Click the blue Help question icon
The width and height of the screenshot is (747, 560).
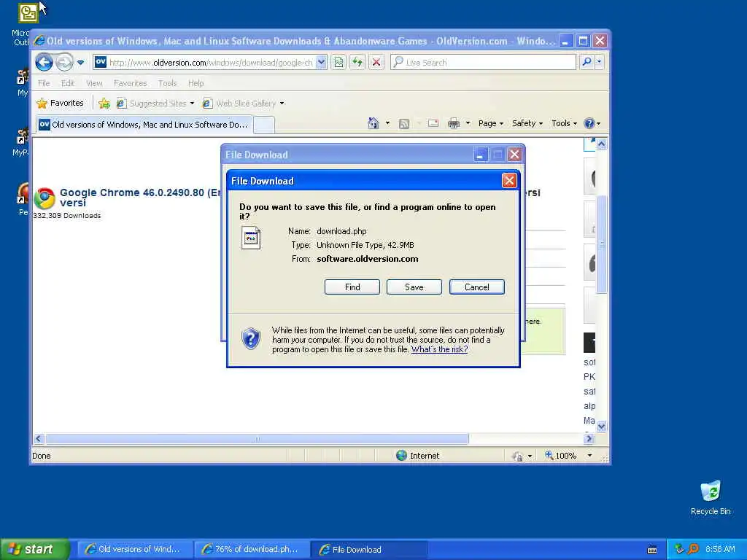[x=589, y=123]
